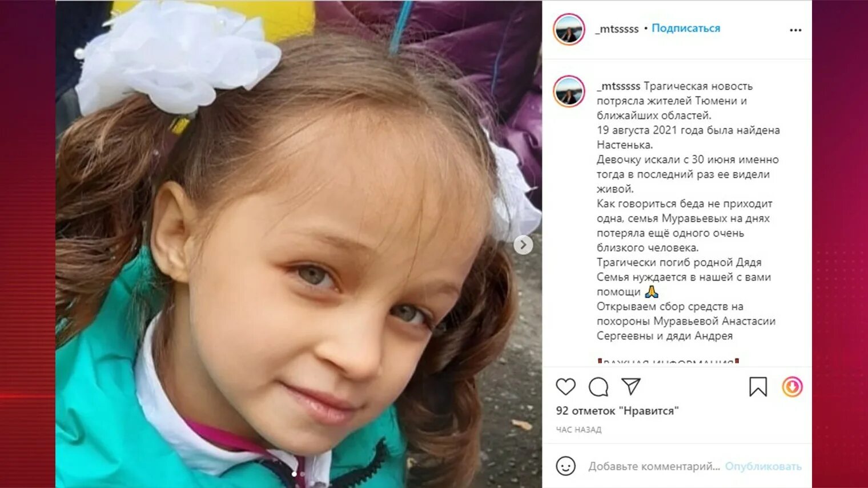Click the Добавьте комментарий input field

pos(654,466)
